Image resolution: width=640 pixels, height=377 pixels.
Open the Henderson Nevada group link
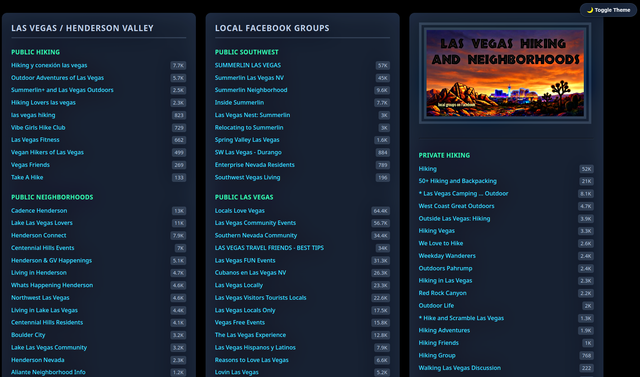[x=38, y=360]
